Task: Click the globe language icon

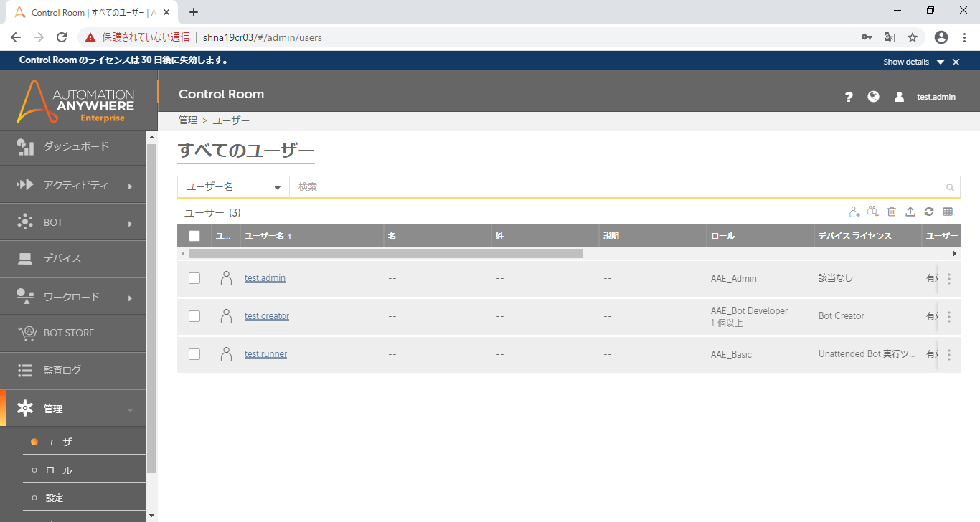Action: [873, 96]
